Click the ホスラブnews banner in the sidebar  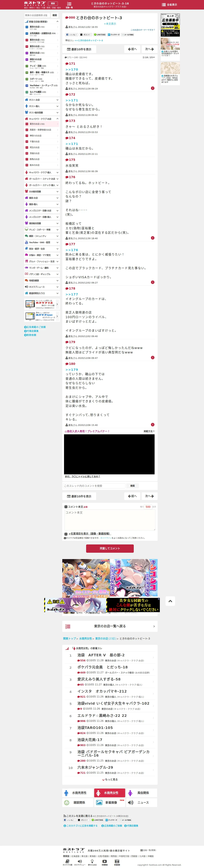pos(42,316)
